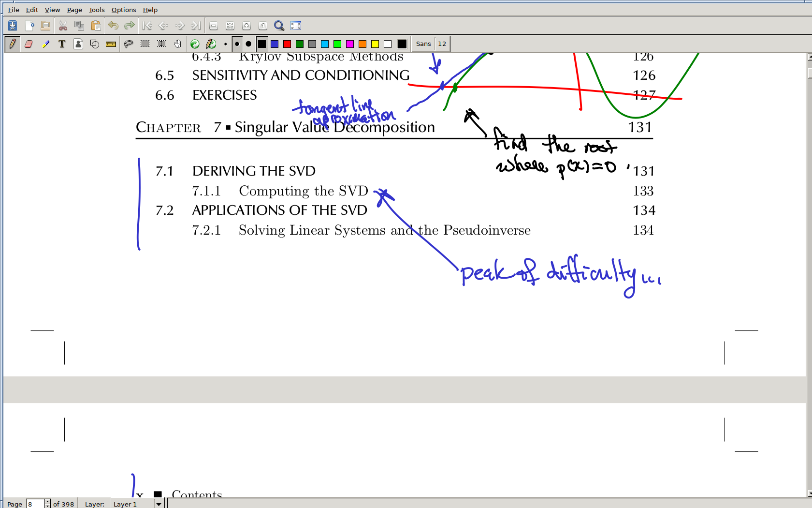The height and width of the screenshot is (508, 812).
Task: Open the Options menu
Action: [x=124, y=10]
